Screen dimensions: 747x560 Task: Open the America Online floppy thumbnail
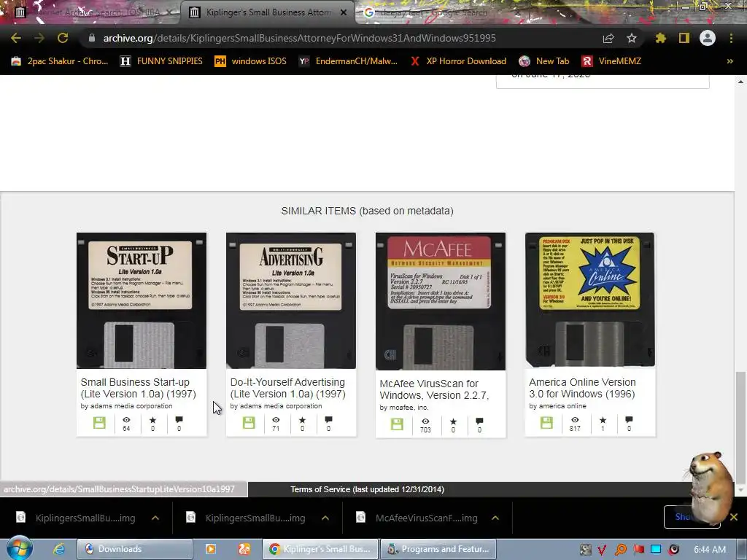pyautogui.click(x=589, y=300)
